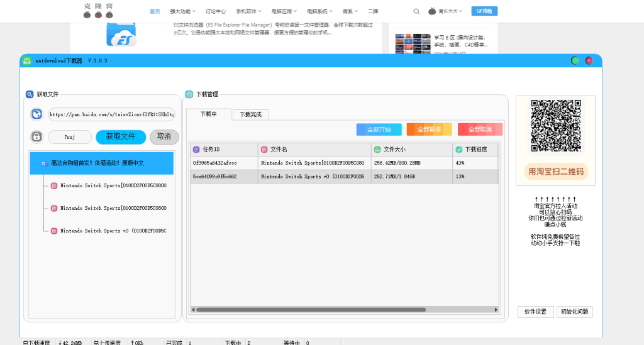The width and height of the screenshot is (644, 345).
Task: Click the 7xxj extraction code field
Action: [x=70, y=137]
